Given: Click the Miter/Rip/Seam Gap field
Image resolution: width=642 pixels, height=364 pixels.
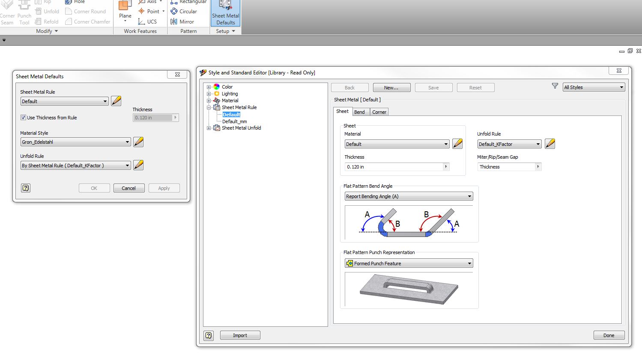Looking at the screenshot, I should 507,167.
